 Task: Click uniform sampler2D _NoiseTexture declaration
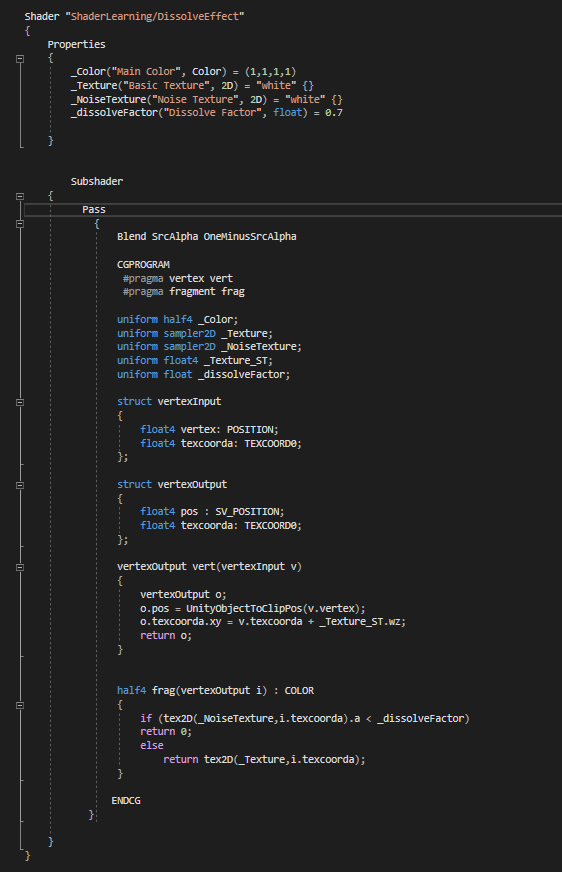point(209,346)
